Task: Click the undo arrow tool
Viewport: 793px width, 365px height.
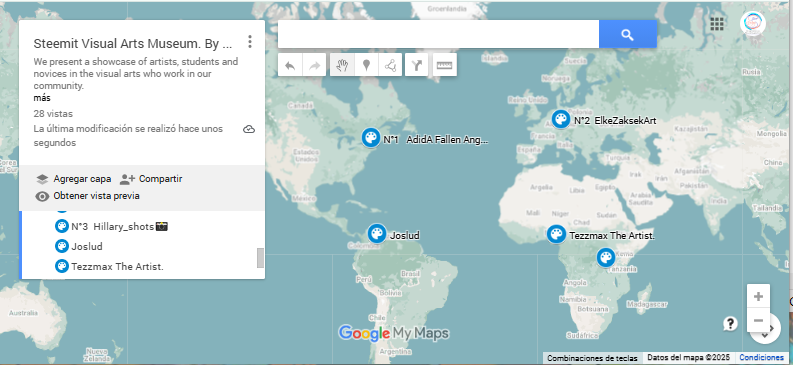Action: [x=290, y=65]
